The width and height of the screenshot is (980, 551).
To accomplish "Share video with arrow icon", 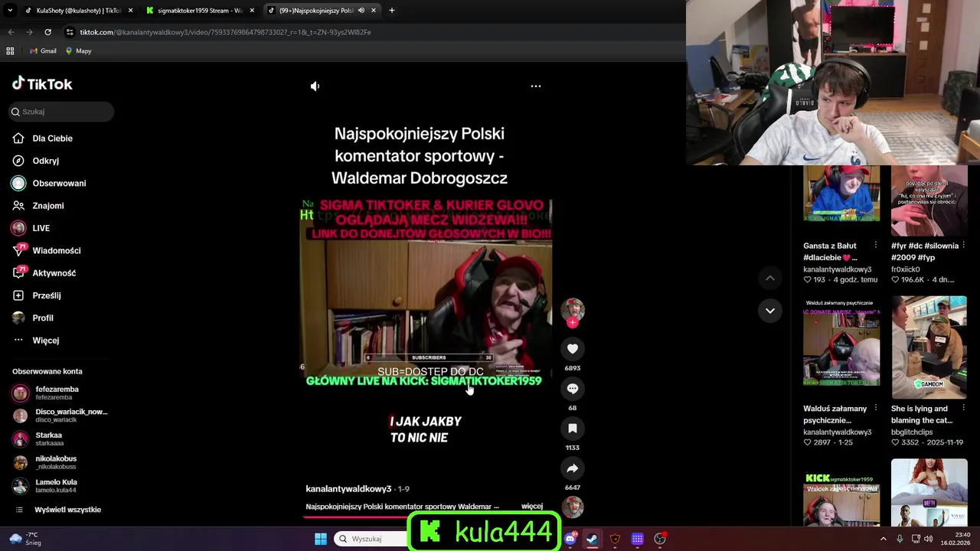I will pyautogui.click(x=573, y=468).
